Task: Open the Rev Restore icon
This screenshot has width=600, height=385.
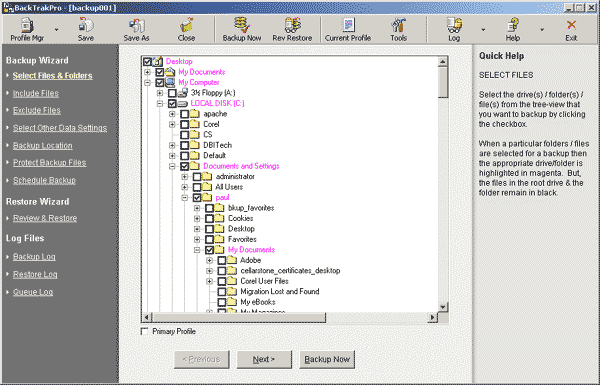Action: tap(292, 29)
